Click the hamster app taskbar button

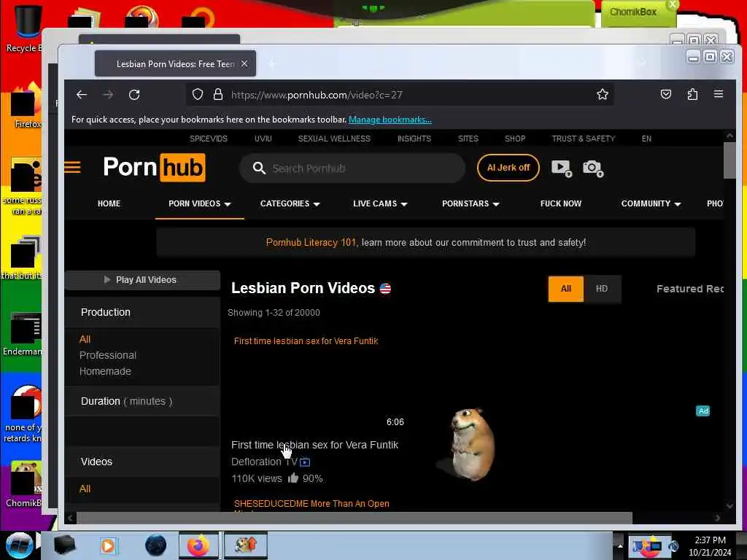coord(245,545)
